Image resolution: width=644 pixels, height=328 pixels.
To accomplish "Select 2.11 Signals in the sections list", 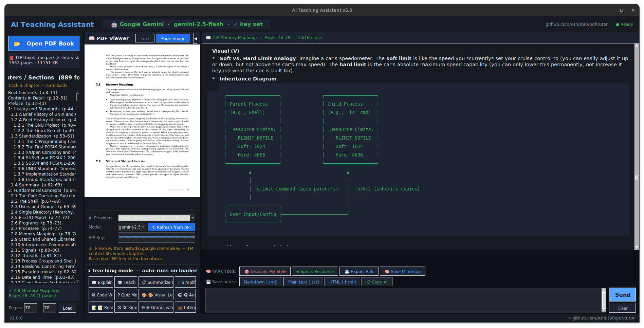I will (x=35, y=250).
